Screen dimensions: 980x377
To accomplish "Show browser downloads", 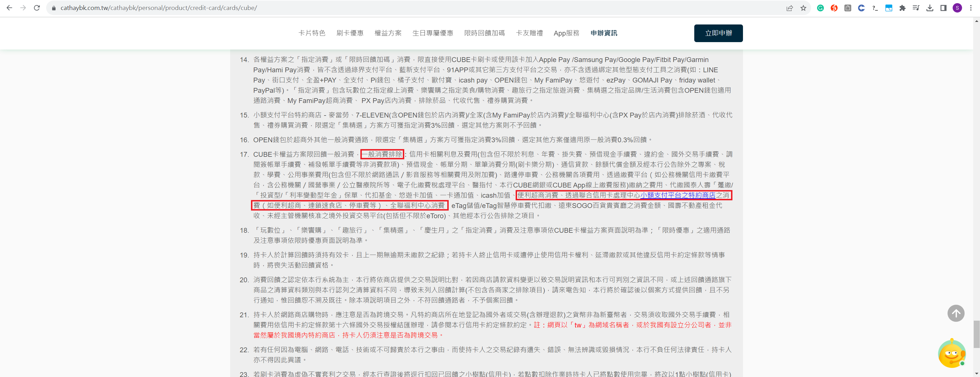I will 930,8.
